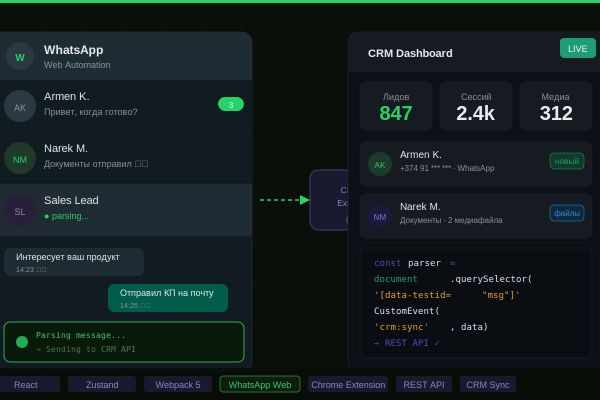Click 'const parser =' code line
Viewport: 600px width, 400px height.
pos(415,263)
